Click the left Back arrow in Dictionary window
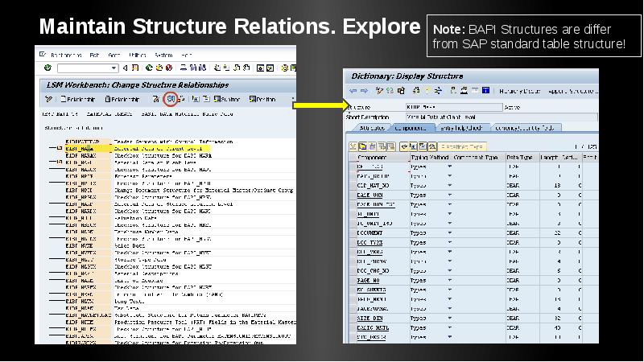 (353, 91)
